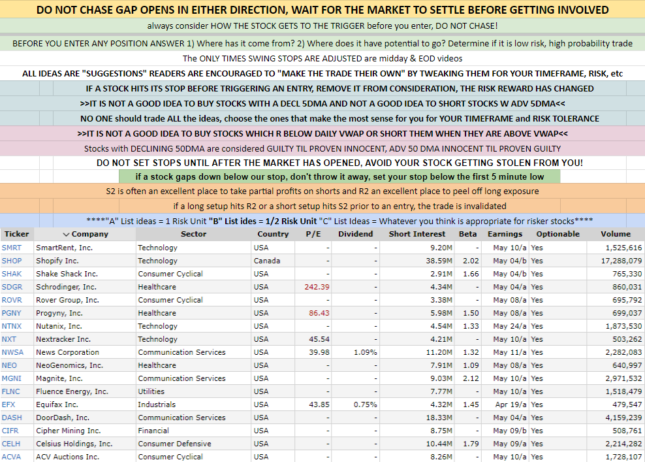Open the SMRT ticker link
This screenshot has width=645, height=462.
click(12, 248)
